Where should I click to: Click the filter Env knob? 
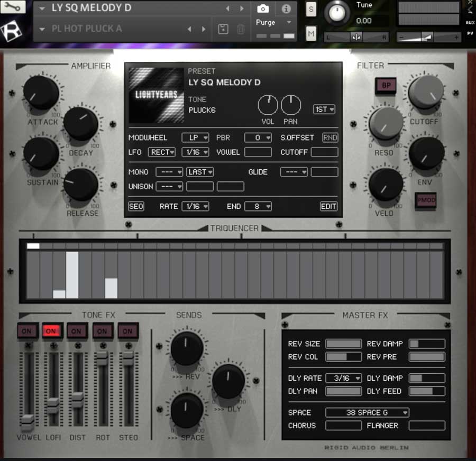pyautogui.click(x=426, y=153)
